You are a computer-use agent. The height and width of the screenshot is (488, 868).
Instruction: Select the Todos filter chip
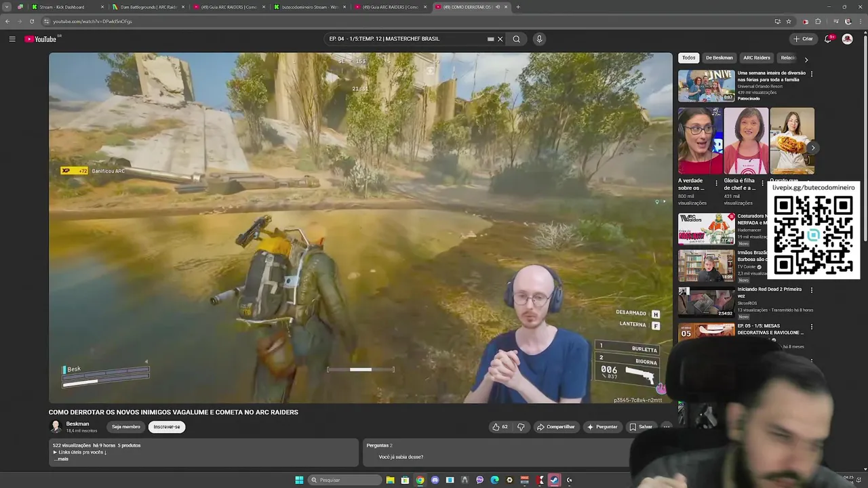coord(689,58)
